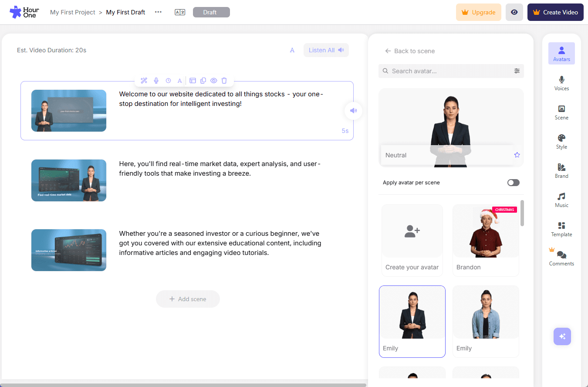Click the real-time market data script text
The width and height of the screenshot is (588, 387).
[x=220, y=169]
